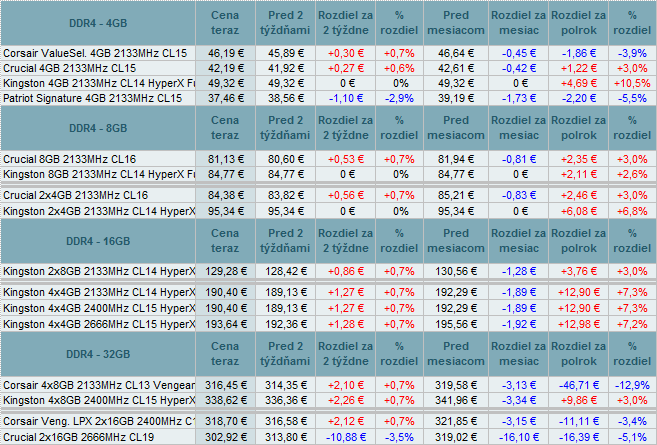This screenshot has width=657, height=445.
Task: Select the red value "+0,30 €"
Action: coord(346,53)
